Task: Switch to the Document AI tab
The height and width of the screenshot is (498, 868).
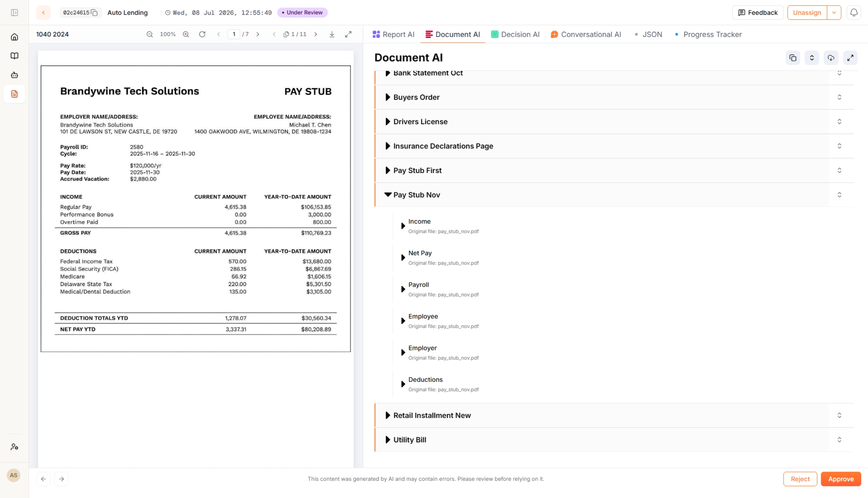Action: 453,34
